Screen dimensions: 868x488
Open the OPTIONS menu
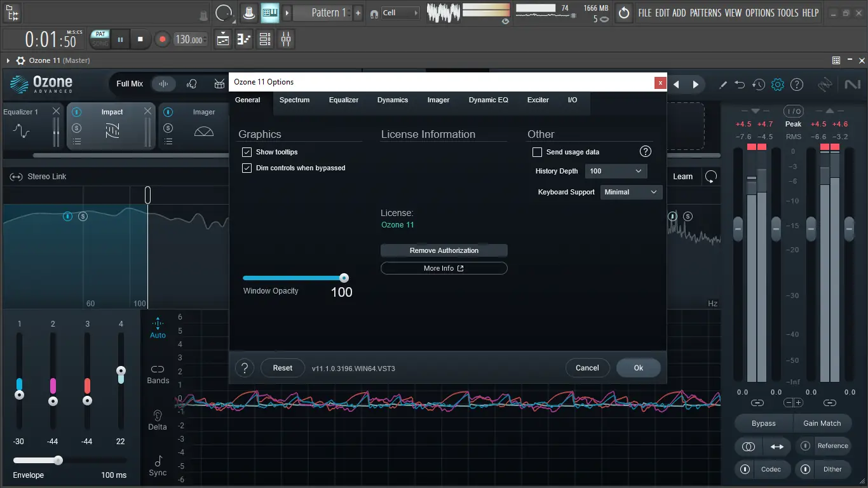760,13
